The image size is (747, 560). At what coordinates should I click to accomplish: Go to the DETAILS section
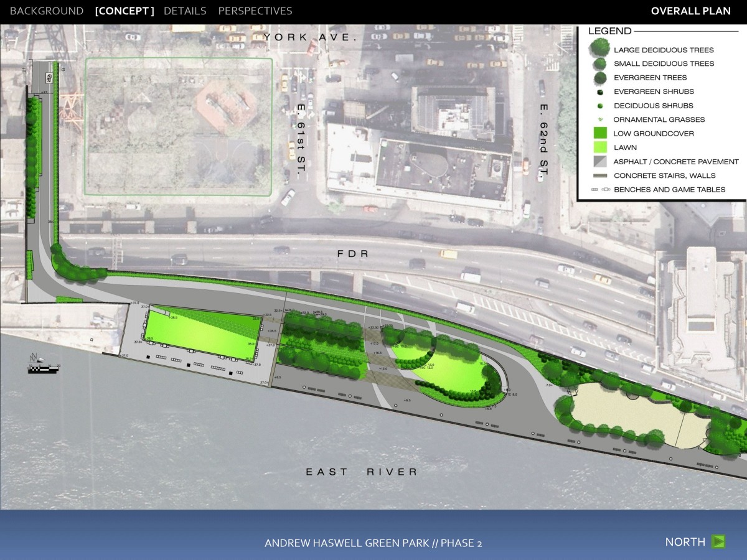point(185,11)
